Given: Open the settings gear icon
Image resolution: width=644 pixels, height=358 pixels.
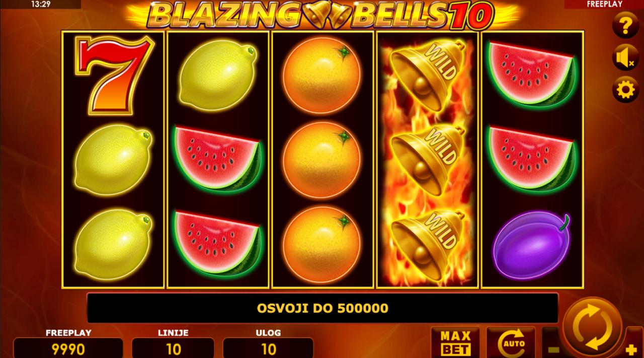Looking at the screenshot, I should tap(625, 90).
